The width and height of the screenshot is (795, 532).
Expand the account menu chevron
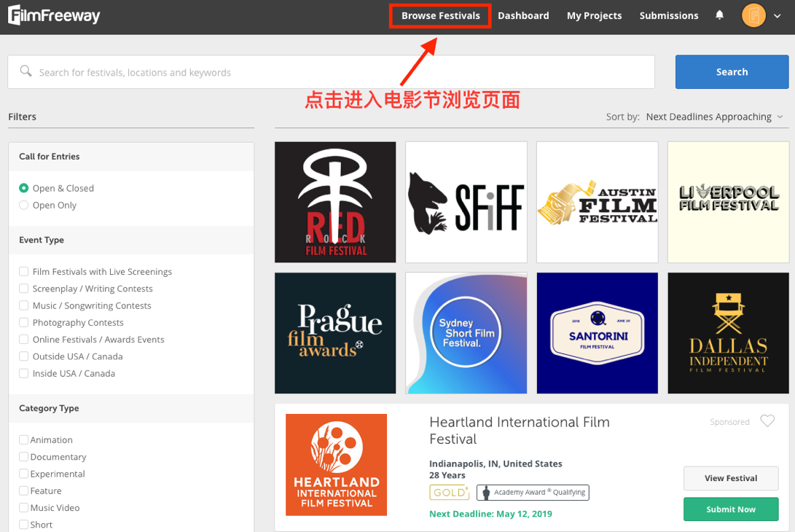click(x=778, y=16)
